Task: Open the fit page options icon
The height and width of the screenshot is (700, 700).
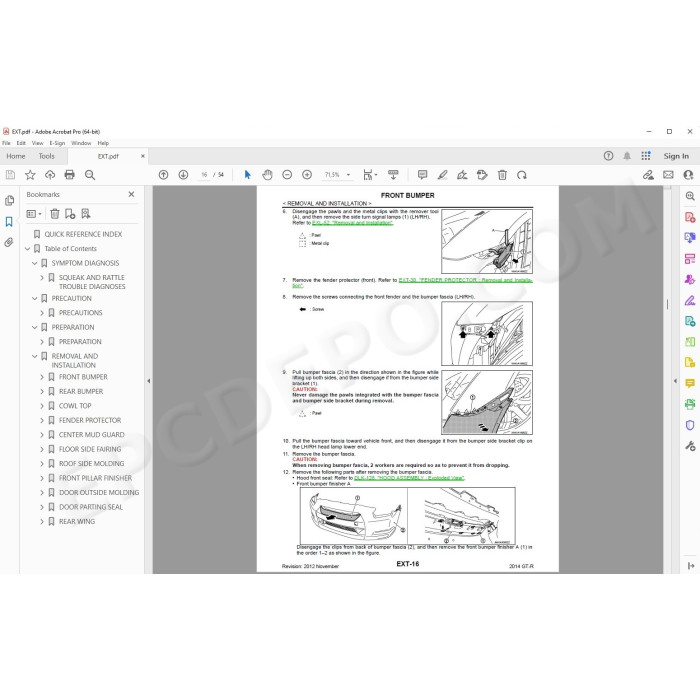Action: 370,175
